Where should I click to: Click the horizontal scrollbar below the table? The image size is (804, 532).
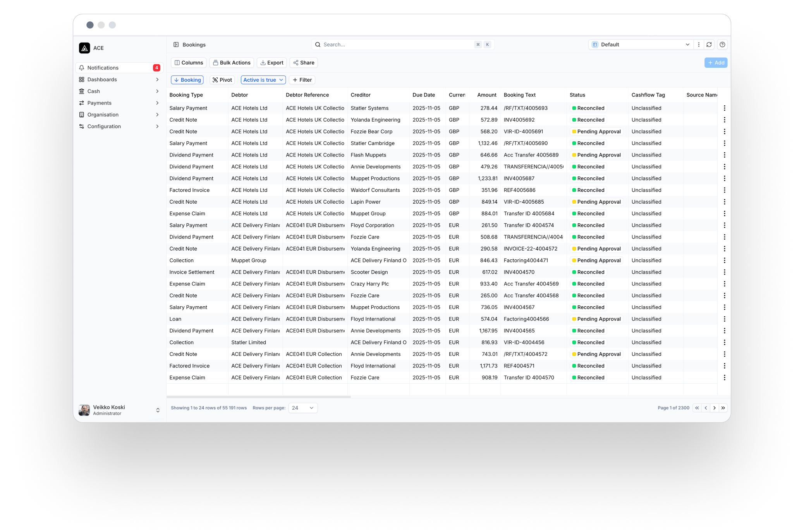pyautogui.click(x=259, y=397)
